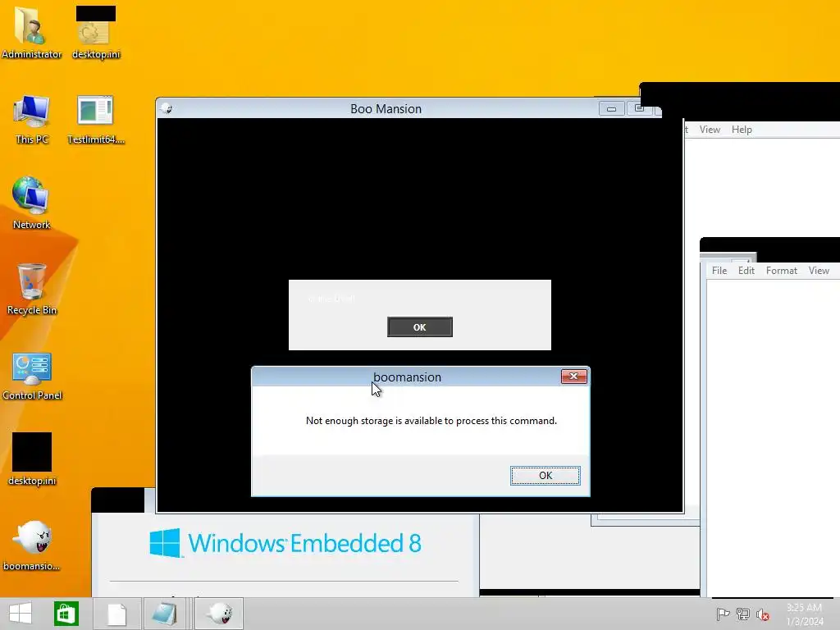Click inside the Notepad text area
Viewport: 840px width, 630px height.
pos(774,436)
